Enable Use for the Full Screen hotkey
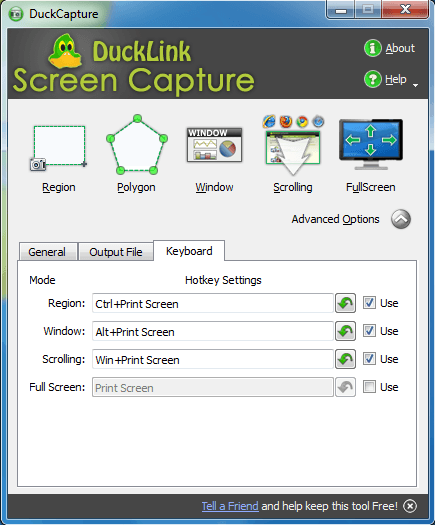The image size is (435, 525). point(369,387)
